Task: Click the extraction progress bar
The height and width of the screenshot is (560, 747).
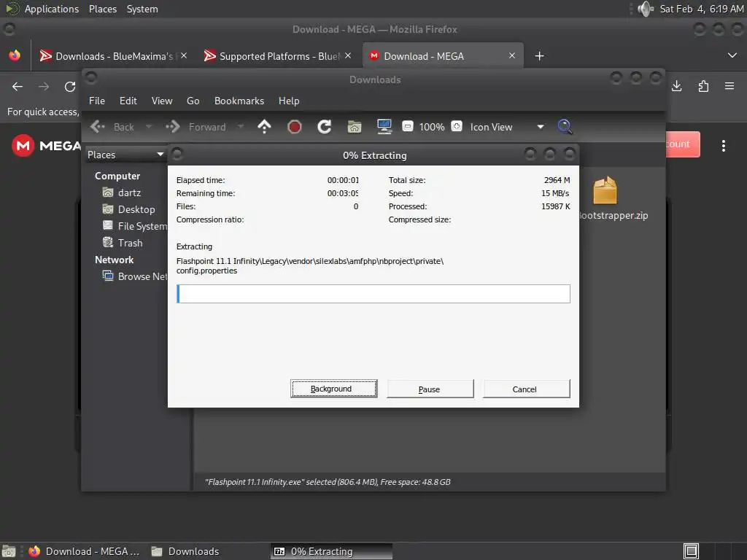Action: pyautogui.click(x=373, y=293)
